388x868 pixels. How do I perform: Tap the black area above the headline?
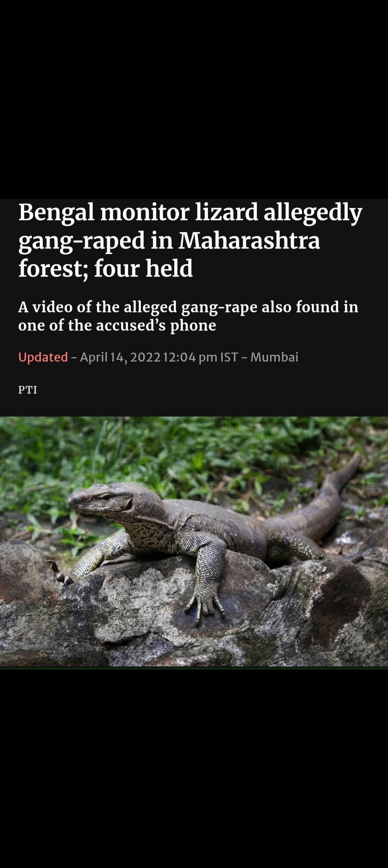click(x=194, y=99)
